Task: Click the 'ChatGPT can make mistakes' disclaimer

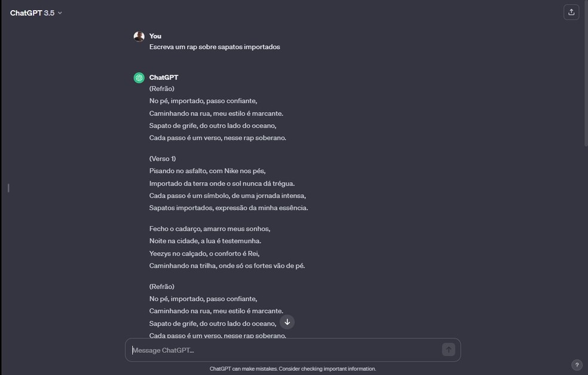Action: (293, 368)
